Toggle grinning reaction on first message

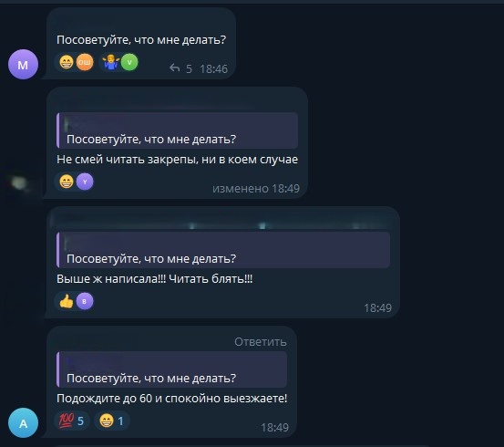(67, 62)
